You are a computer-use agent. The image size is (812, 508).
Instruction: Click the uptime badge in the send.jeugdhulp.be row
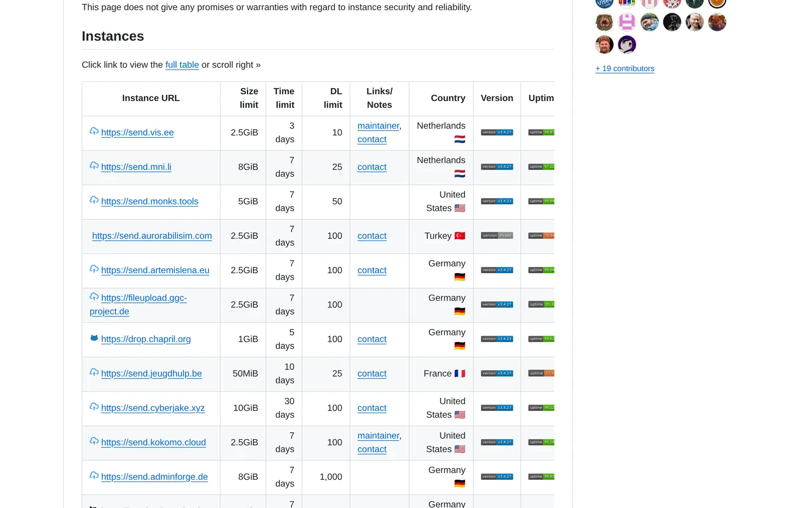coord(541,374)
